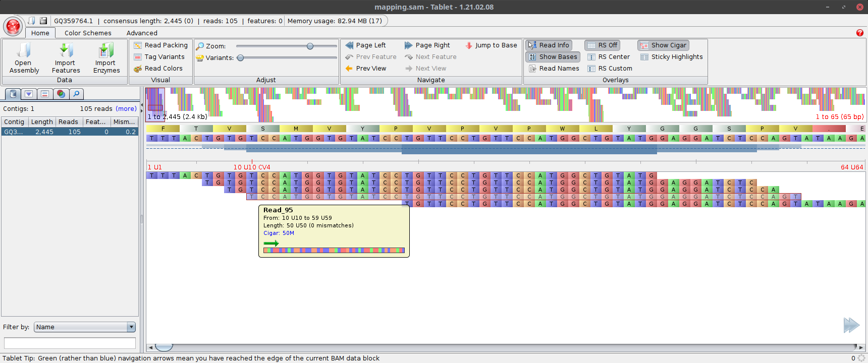Sort by the Mism... column header
The width and height of the screenshot is (868, 363).
pyautogui.click(x=124, y=122)
